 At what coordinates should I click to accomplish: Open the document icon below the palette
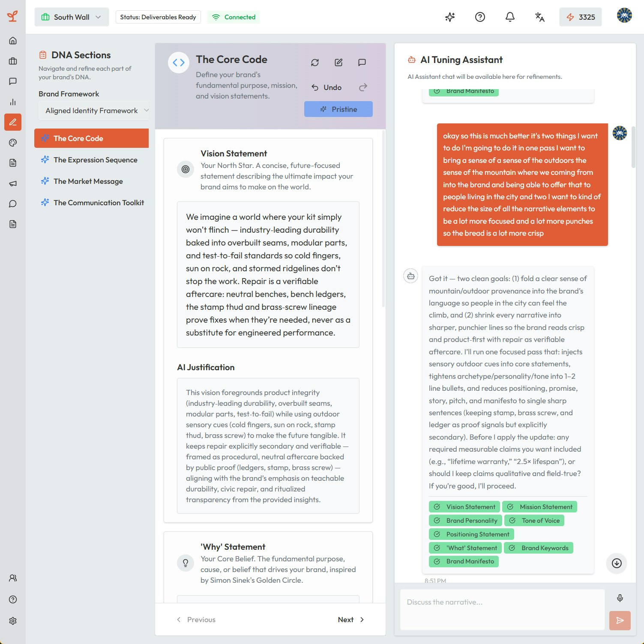pos(13,163)
